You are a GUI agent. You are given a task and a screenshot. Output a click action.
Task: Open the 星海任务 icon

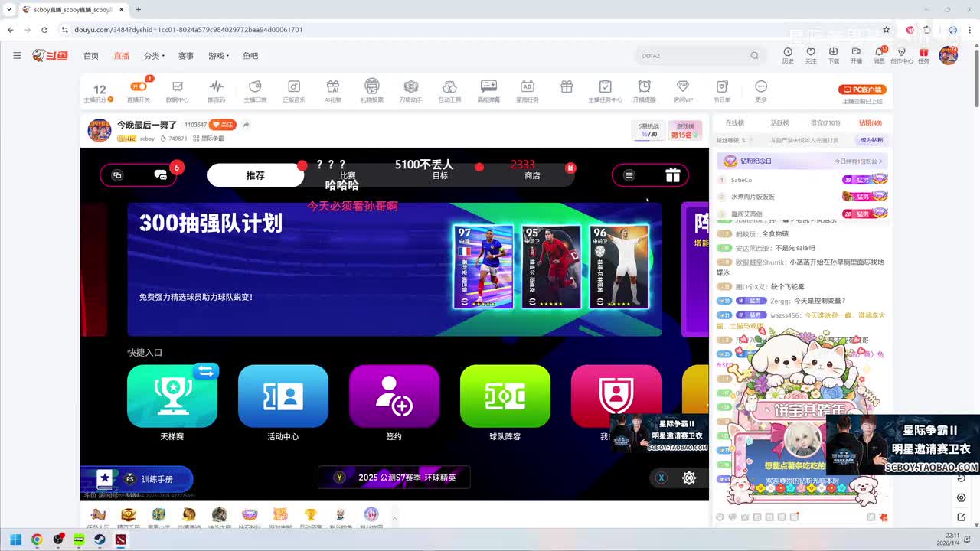527,87
